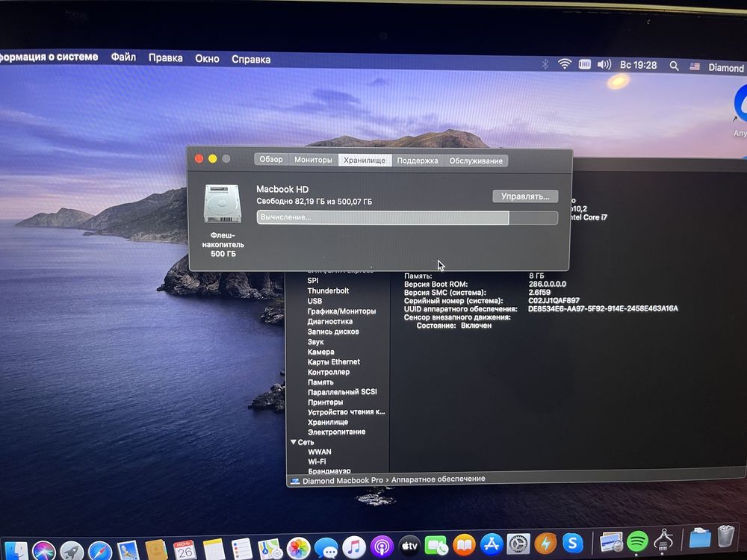Select Диагностика in sidebar list

click(x=329, y=321)
